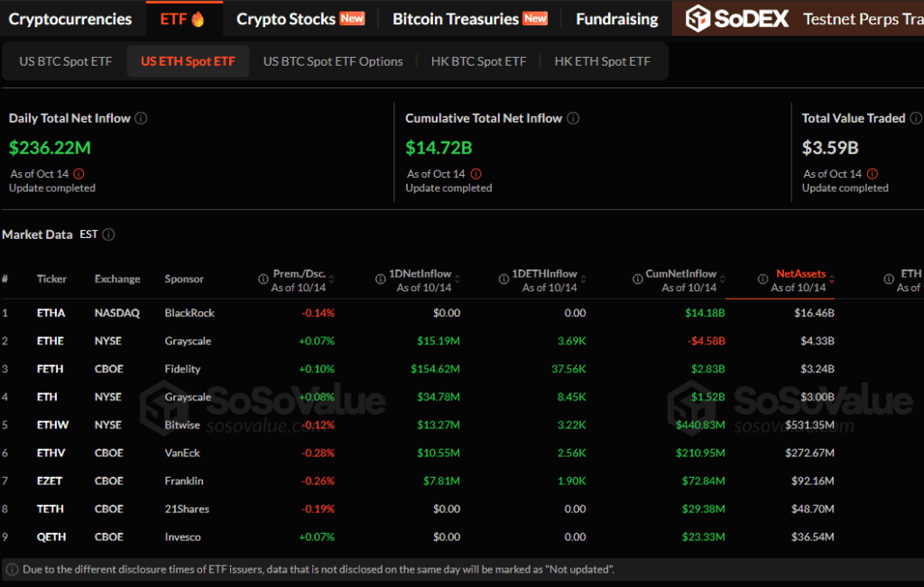The image size is (924, 587).
Task: Click the $3.59B total value traded
Action: (x=830, y=148)
